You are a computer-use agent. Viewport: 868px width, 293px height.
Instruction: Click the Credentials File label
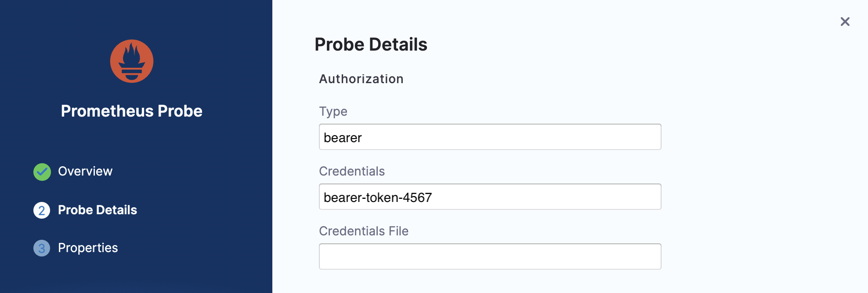point(364,231)
